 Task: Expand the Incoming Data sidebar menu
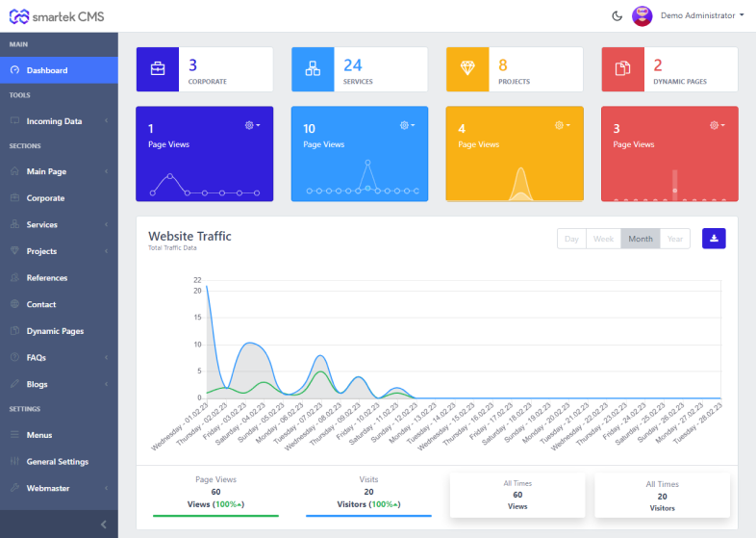(x=59, y=121)
